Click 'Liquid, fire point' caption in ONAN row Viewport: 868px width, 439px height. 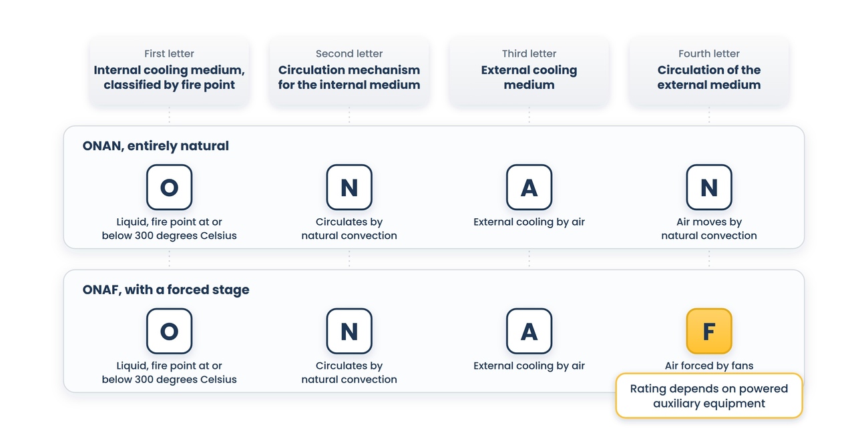click(x=169, y=229)
